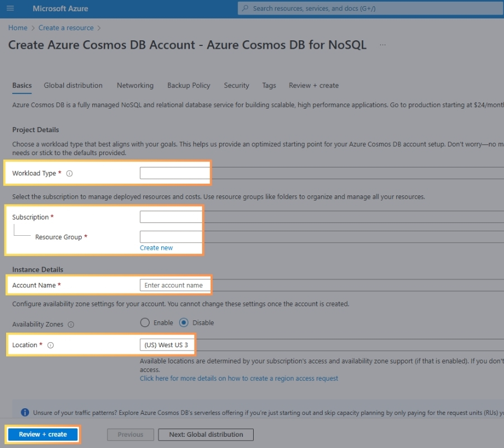Viewport: 504px width, 448px height.
Task: Click the serverless info banner icon
Action: [25, 413]
